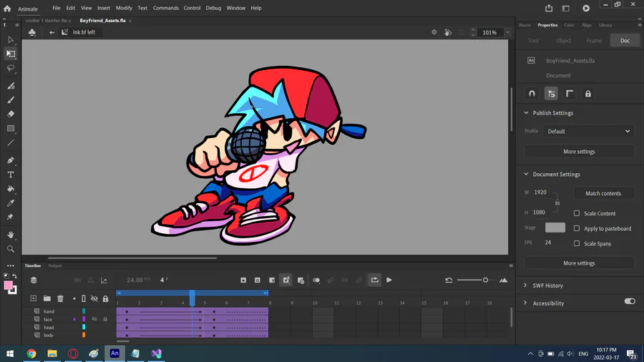Click the insert keyframe icon
Viewport: 644px width, 362px height.
243,280
